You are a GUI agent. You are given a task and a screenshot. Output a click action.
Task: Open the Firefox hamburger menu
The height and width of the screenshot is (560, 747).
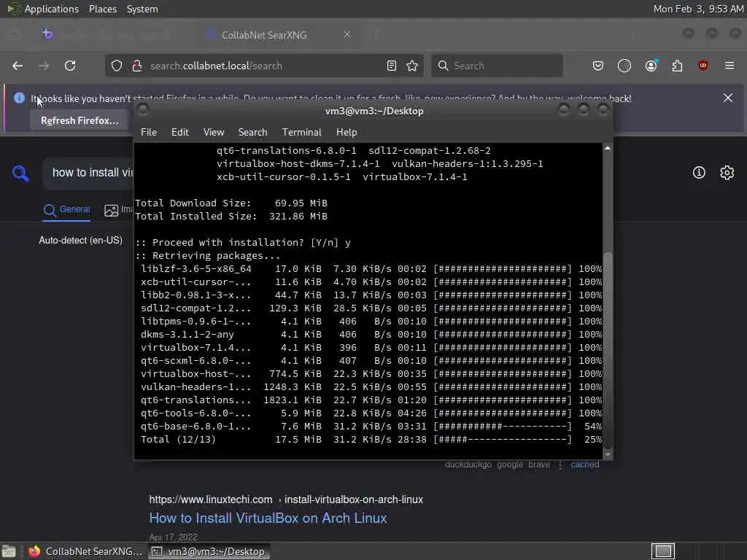(x=729, y=66)
